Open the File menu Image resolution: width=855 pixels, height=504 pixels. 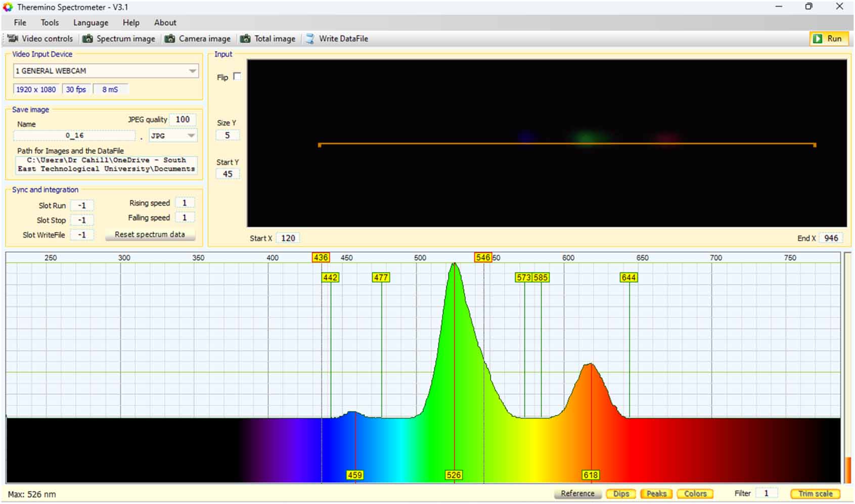coord(20,22)
